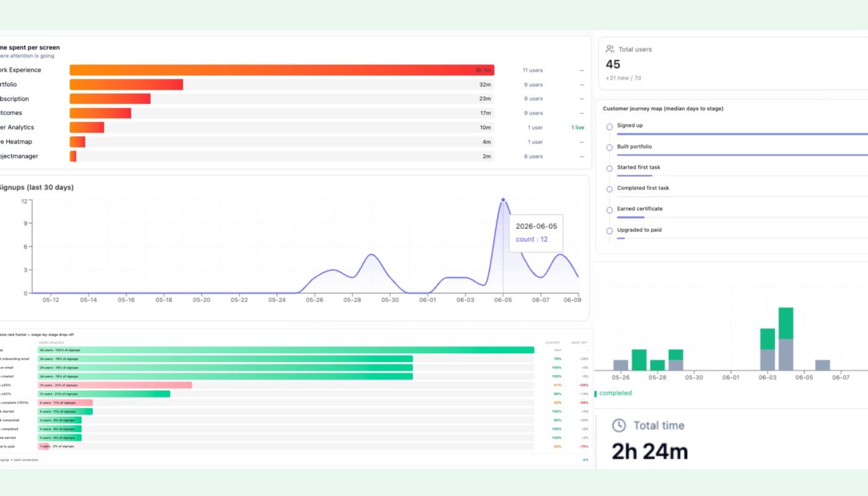Click the 41% convert value
Screen dimensions: 868x496
(557, 385)
